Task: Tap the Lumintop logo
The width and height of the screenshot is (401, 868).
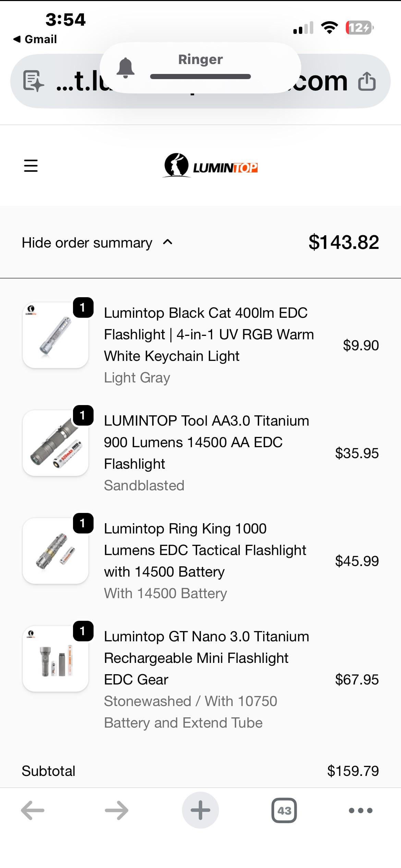Action: pyautogui.click(x=210, y=166)
